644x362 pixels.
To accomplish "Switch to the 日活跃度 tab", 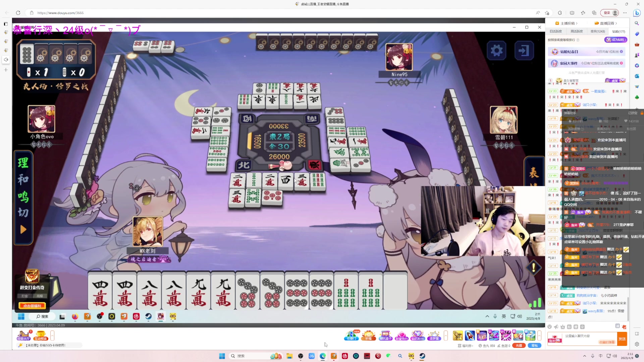I will tap(555, 31).
